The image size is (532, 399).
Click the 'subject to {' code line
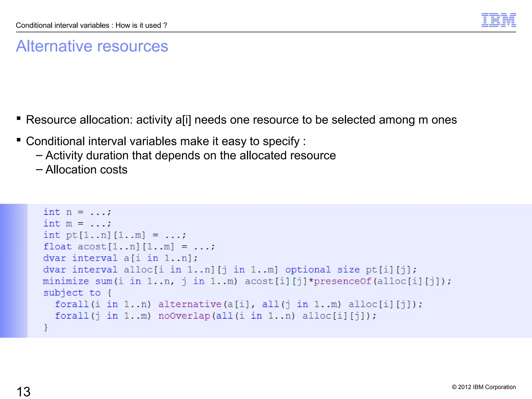(x=77, y=293)
